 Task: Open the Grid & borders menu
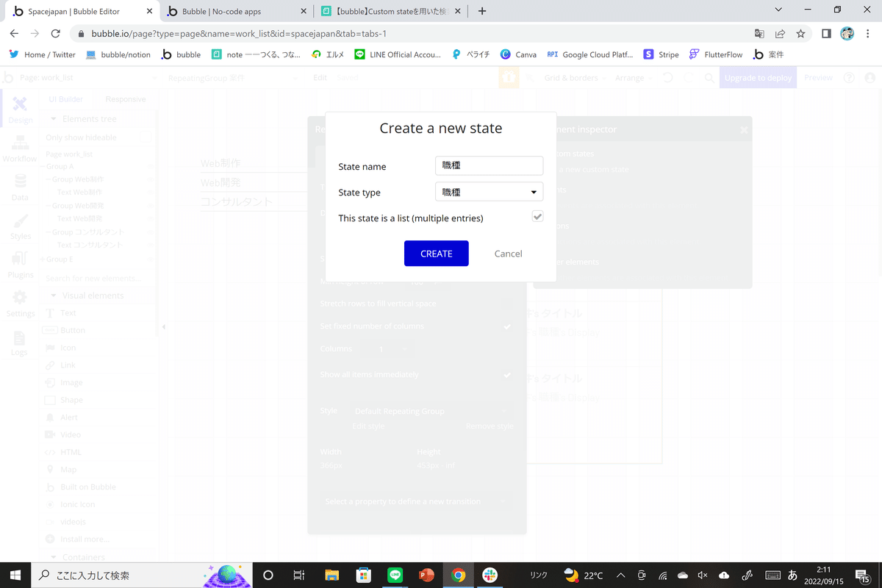pos(576,78)
